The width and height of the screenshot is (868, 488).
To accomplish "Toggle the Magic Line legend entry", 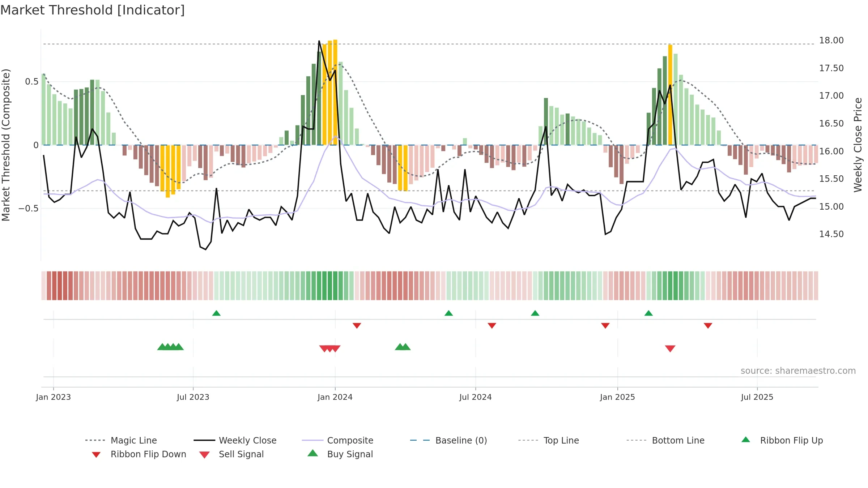I will (x=121, y=440).
